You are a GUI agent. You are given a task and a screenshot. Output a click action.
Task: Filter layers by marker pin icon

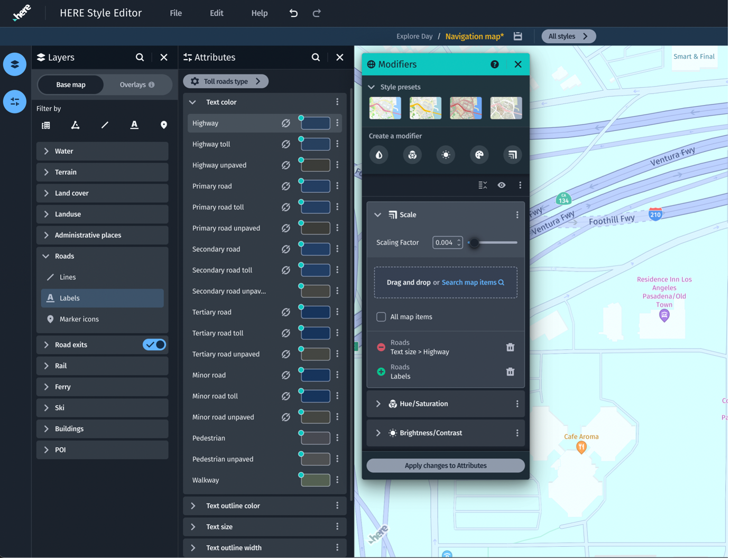click(x=163, y=125)
